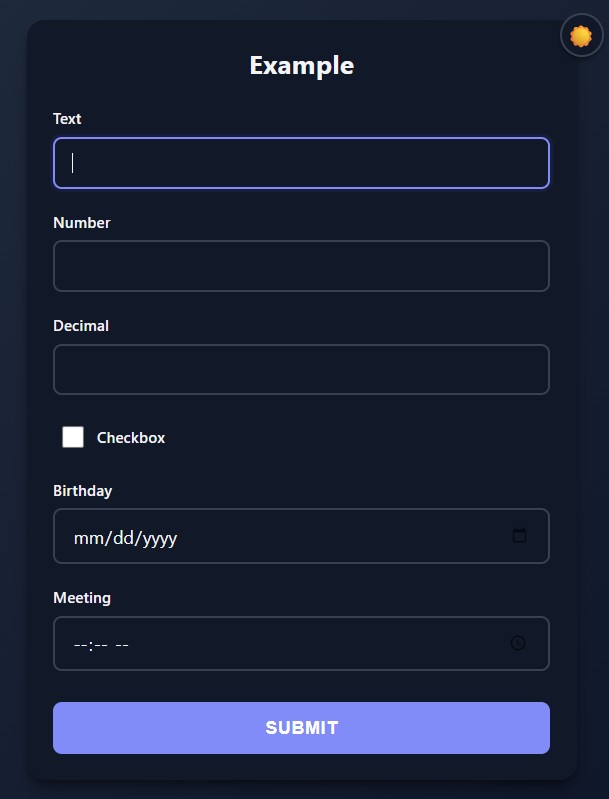Click the "Text" field label
This screenshot has width=609, height=799.
[x=67, y=119]
